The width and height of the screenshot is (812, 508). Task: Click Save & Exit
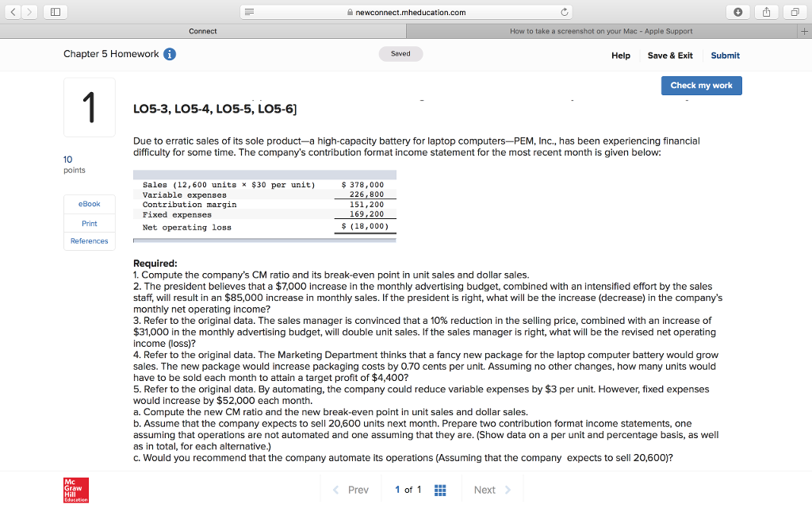(x=670, y=56)
